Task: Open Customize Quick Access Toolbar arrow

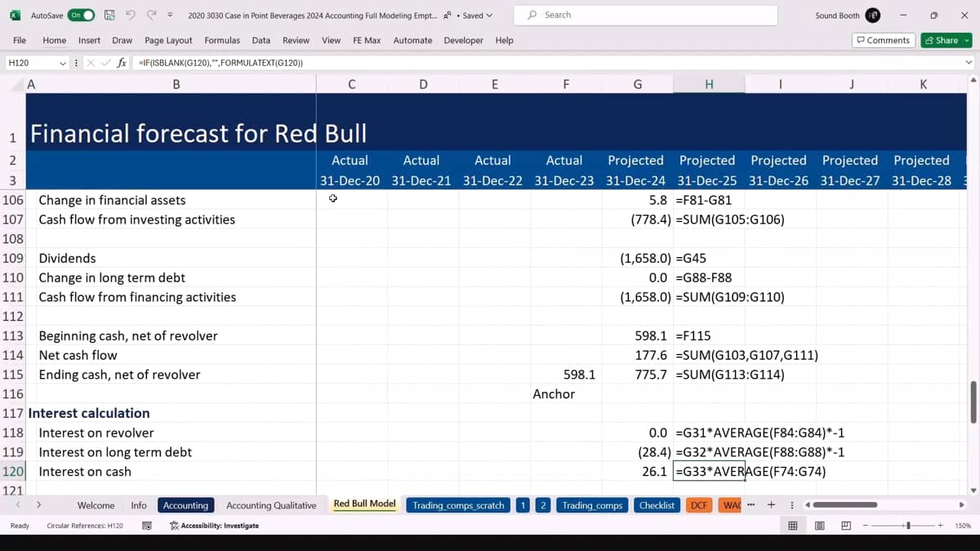Action: click(170, 16)
